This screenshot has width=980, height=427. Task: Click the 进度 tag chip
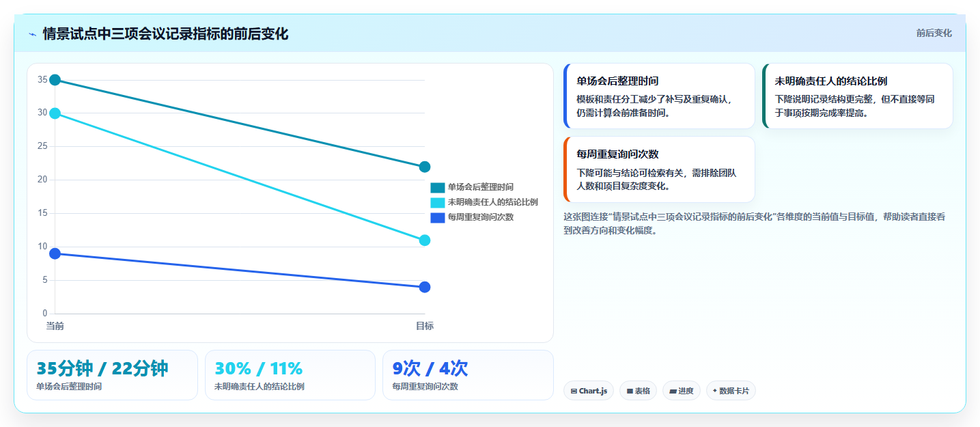(681, 391)
